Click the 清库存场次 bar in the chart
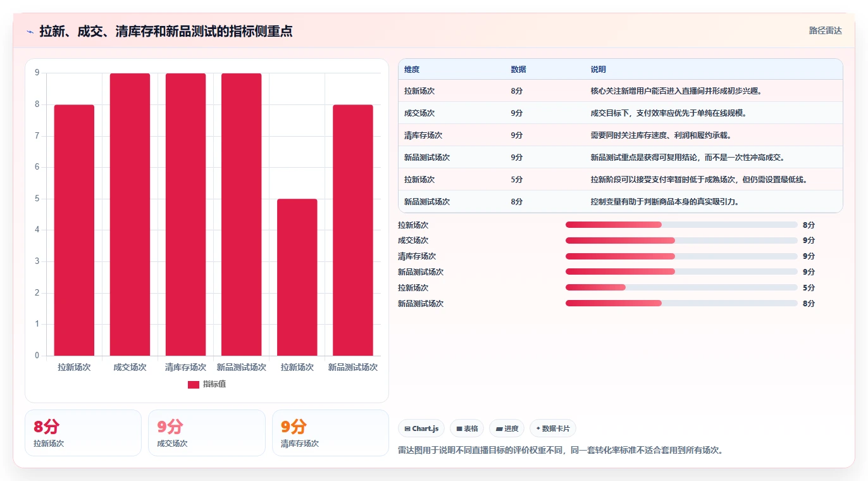868x481 pixels. click(185, 215)
